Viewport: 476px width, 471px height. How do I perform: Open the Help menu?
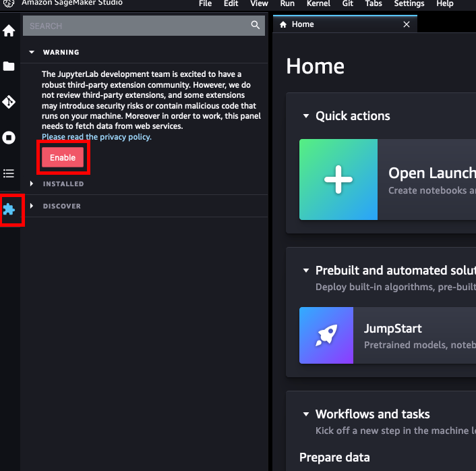point(445,3)
